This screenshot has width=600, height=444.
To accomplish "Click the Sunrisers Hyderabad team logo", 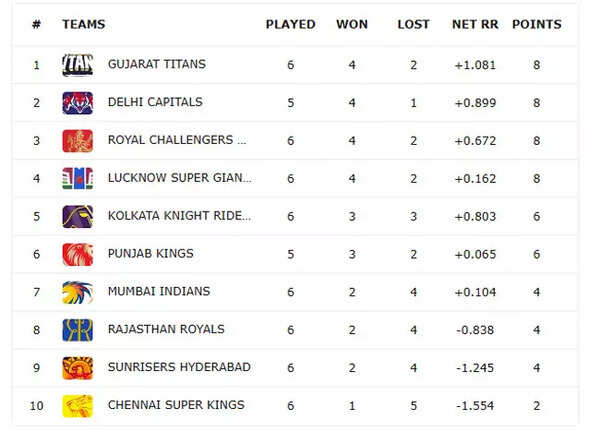I will [77, 368].
